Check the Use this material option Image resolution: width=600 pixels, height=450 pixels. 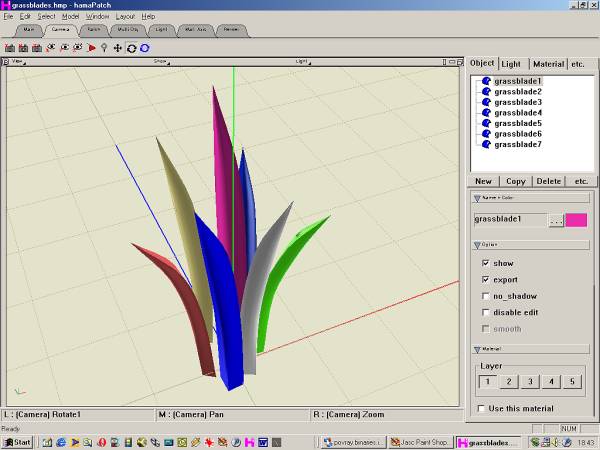(x=481, y=408)
